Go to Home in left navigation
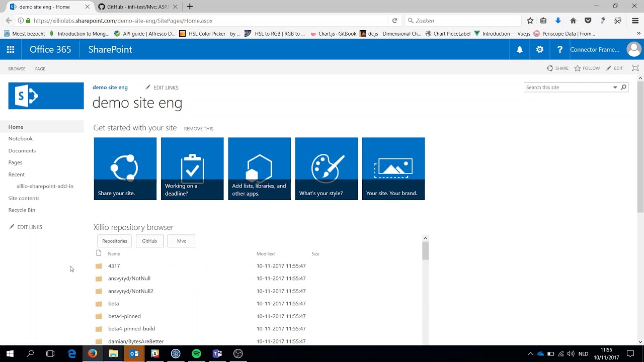Image resolution: width=644 pixels, height=362 pixels. point(16,127)
